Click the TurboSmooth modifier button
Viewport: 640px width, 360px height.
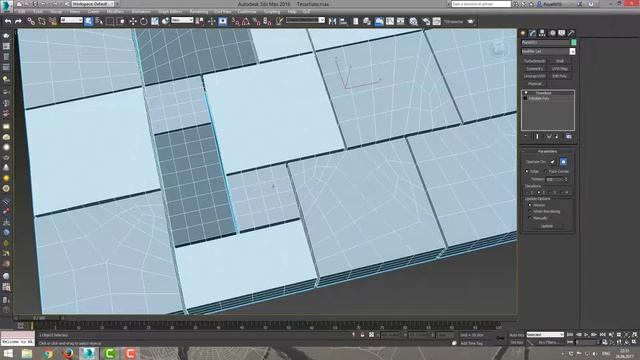click(x=534, y=61)
